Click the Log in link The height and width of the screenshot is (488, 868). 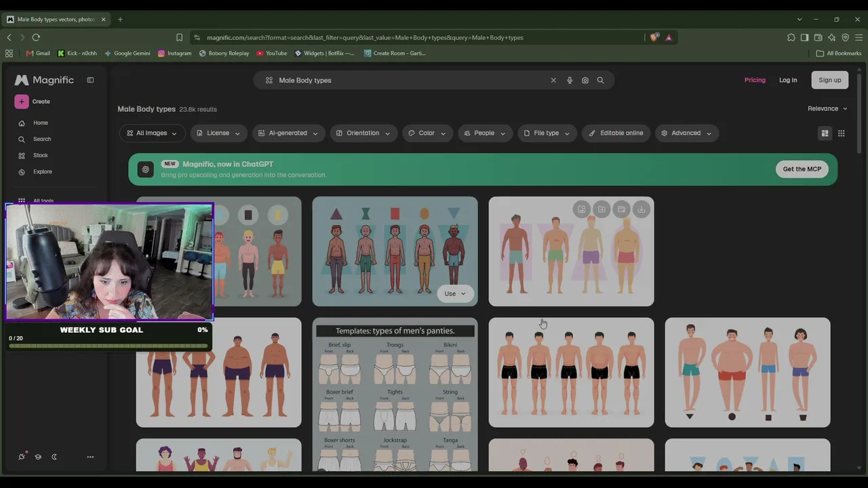[788, 80]
